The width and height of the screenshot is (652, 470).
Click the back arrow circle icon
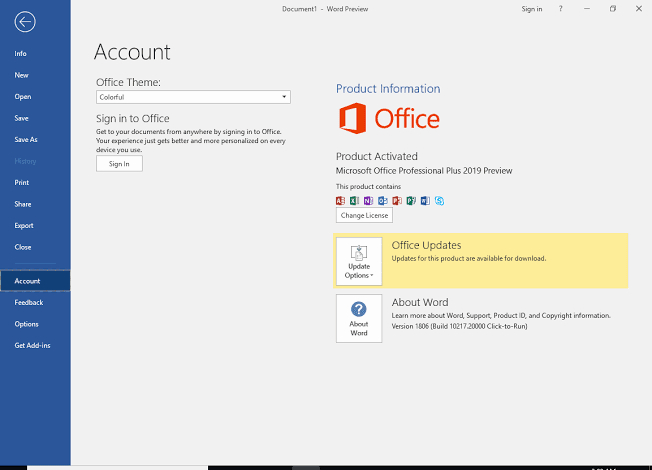pos(25,22)
